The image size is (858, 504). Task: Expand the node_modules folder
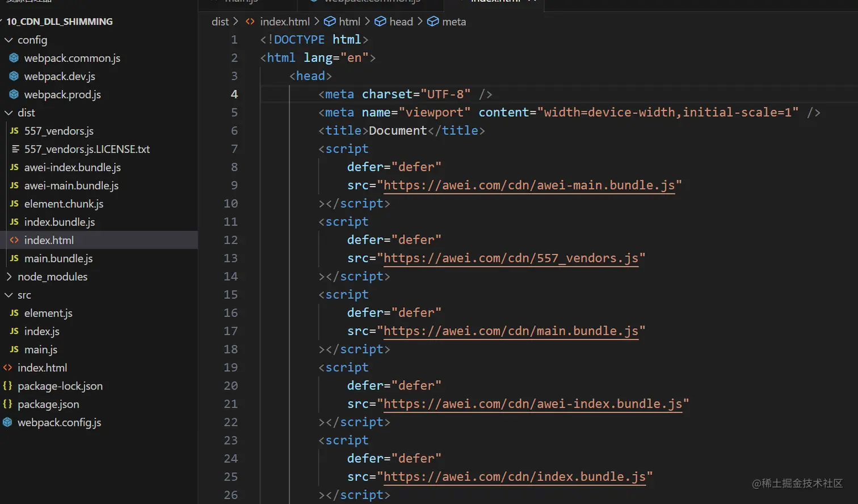click(x=52, y=277)
